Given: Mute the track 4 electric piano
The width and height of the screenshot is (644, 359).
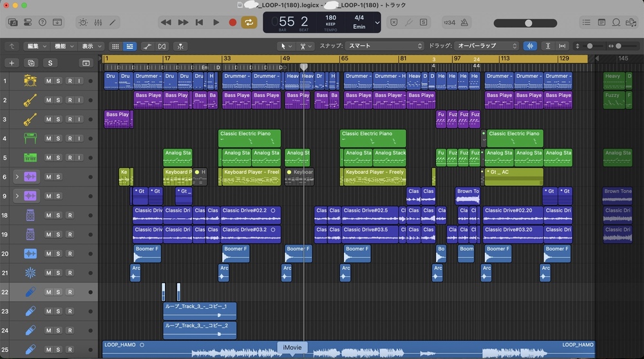Looking at the screenshot, I should [x=49, y=138].
